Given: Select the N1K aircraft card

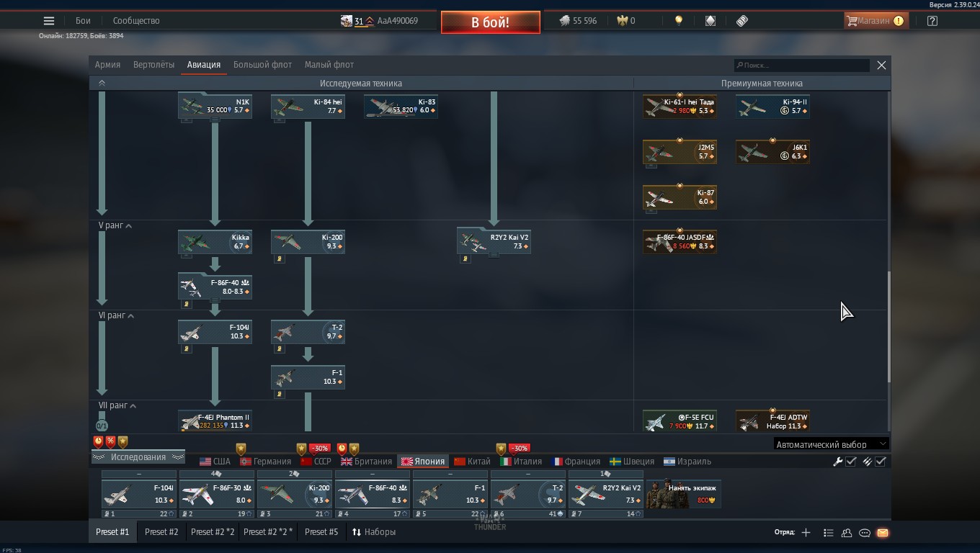Looking at the screenshot, I should click(215, 107).
